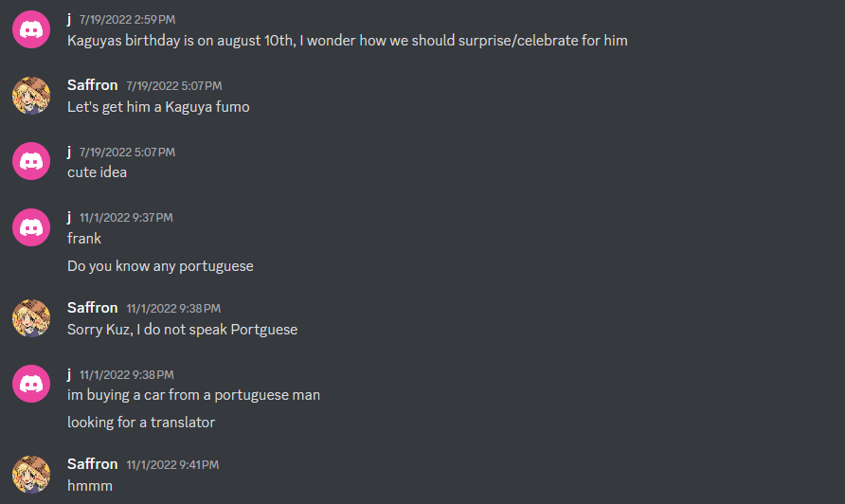This screenshot has height=504, width=845.
Task: Click the Saffron username above the 'Sorry Kuz' message
Action: 92,308
